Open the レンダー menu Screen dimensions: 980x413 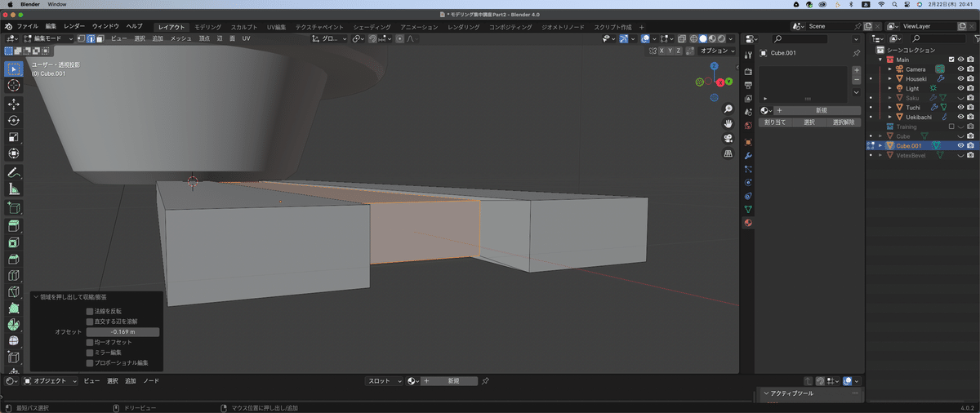(73, 27)
